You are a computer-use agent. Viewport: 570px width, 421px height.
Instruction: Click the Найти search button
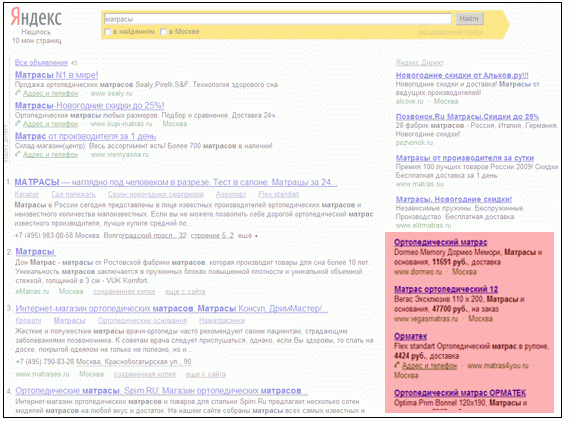[x=469, y=18]
